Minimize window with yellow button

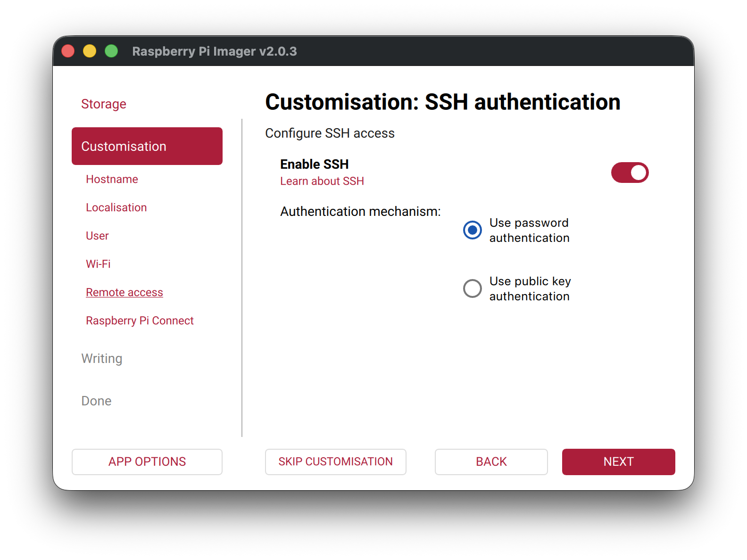[x=90, y=51]
